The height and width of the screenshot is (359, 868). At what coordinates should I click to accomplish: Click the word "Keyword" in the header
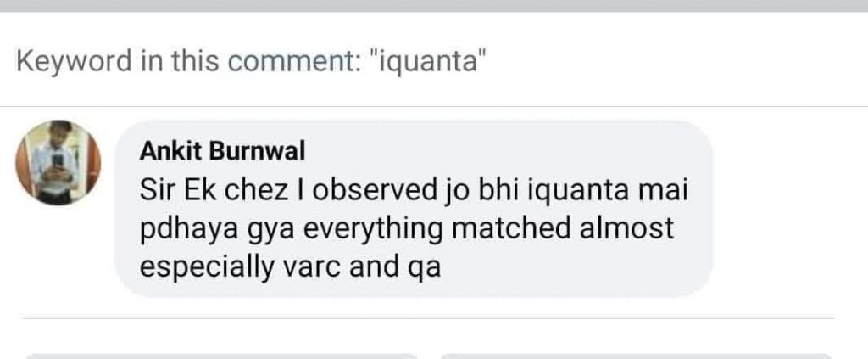(x=75, y=61)
